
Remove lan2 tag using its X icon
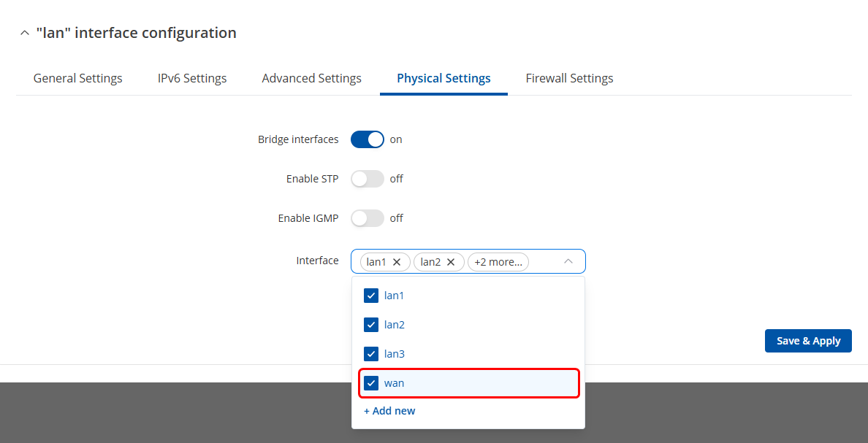(x=451, y=262)
